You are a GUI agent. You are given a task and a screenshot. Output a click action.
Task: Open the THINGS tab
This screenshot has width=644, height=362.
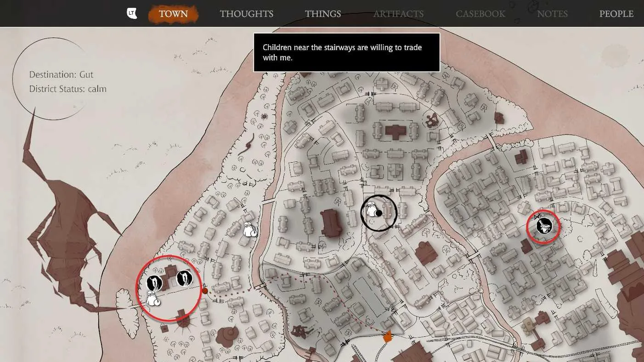[323, 14]
